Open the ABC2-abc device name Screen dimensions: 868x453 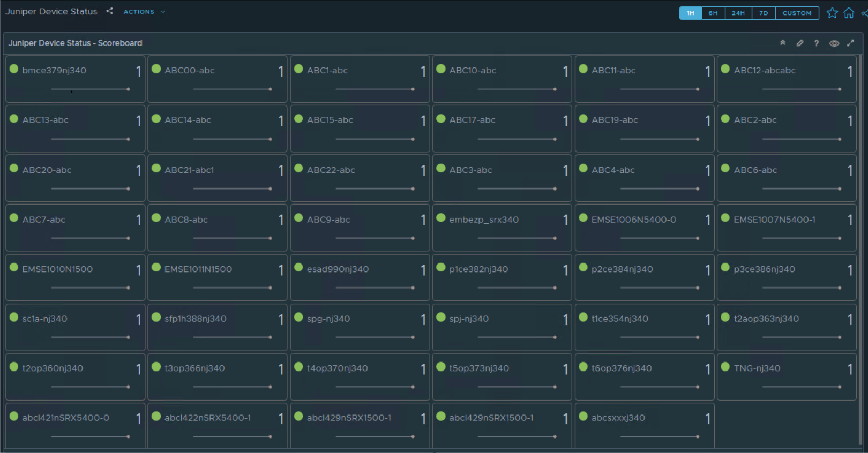click(x=755, y=120)
